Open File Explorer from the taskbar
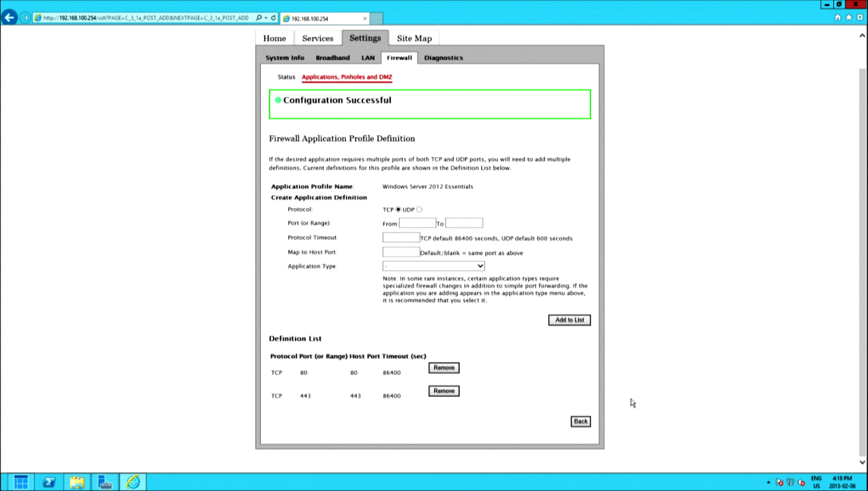This screenshot has width=868, height=491. pos(77,482)
